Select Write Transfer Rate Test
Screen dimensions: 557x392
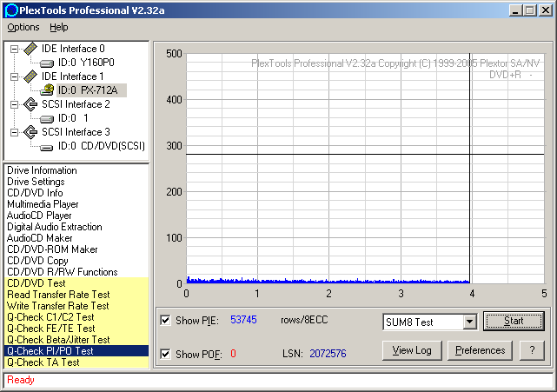pos(76,306)
